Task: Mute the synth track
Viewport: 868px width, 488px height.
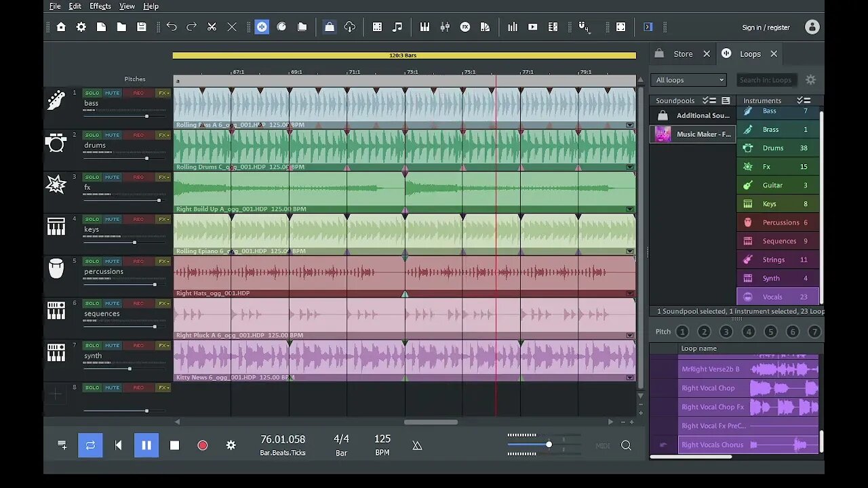Action: [x=112, y=345]
